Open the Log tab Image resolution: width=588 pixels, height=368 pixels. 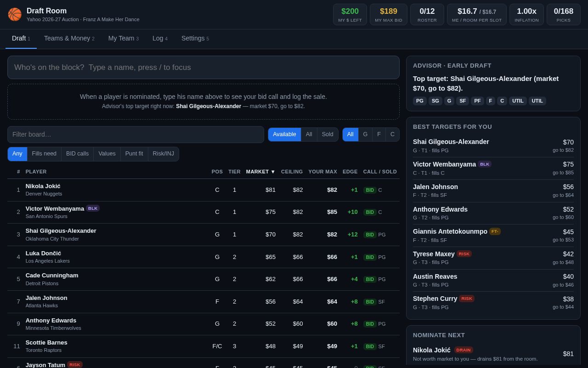[x=160, y=39]
